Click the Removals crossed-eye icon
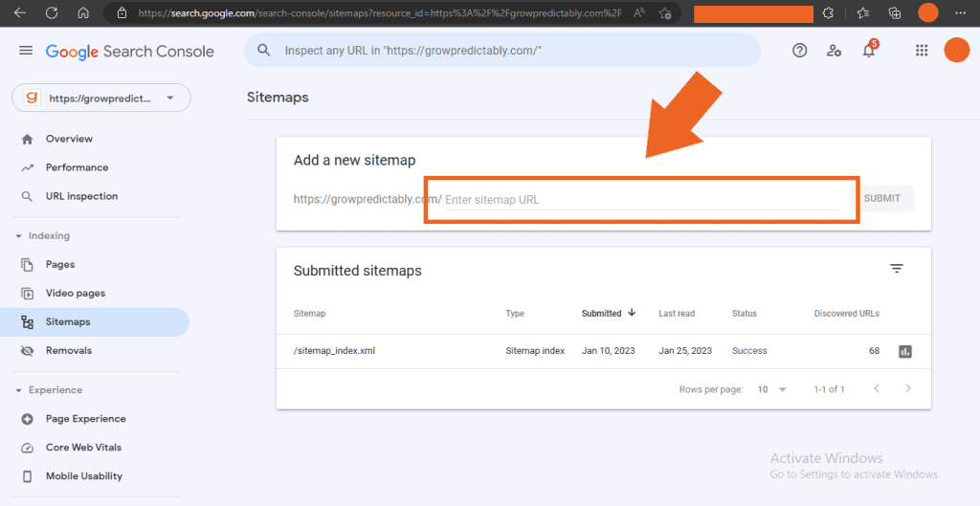The width and height of the screenshot is (980, 506). tap(27, 351)
